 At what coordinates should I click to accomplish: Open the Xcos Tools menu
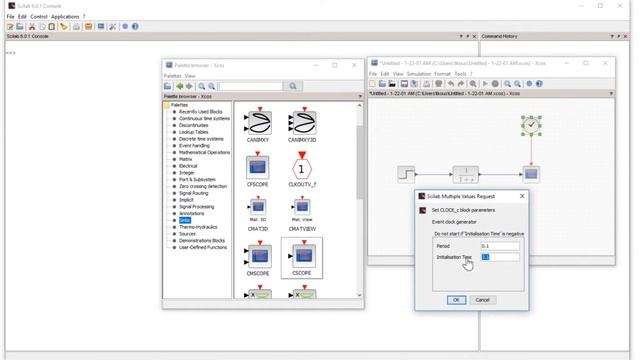tap(460, 74)
